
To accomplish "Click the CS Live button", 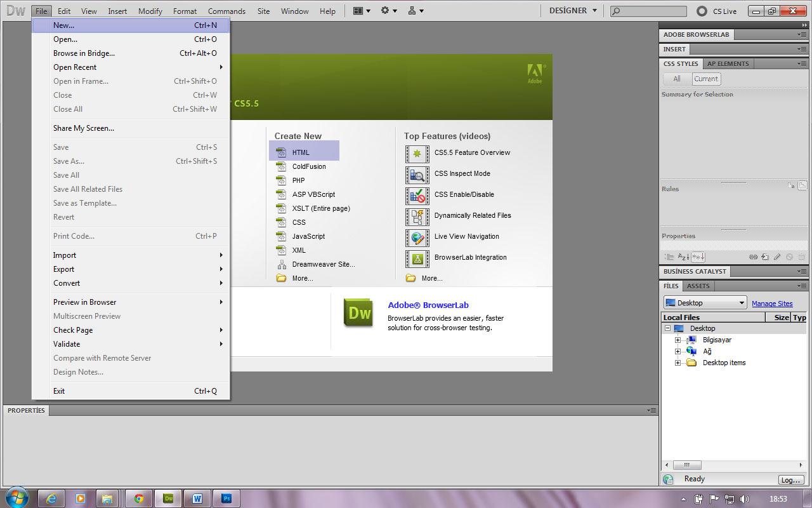I will pos(718,11).
